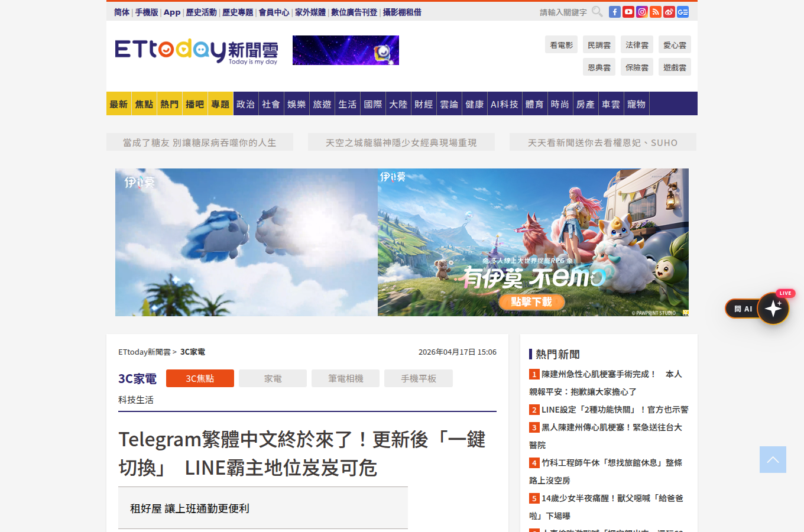Open the Facebook icon in the header
804x532 pixels.
(x=615, y=12)
